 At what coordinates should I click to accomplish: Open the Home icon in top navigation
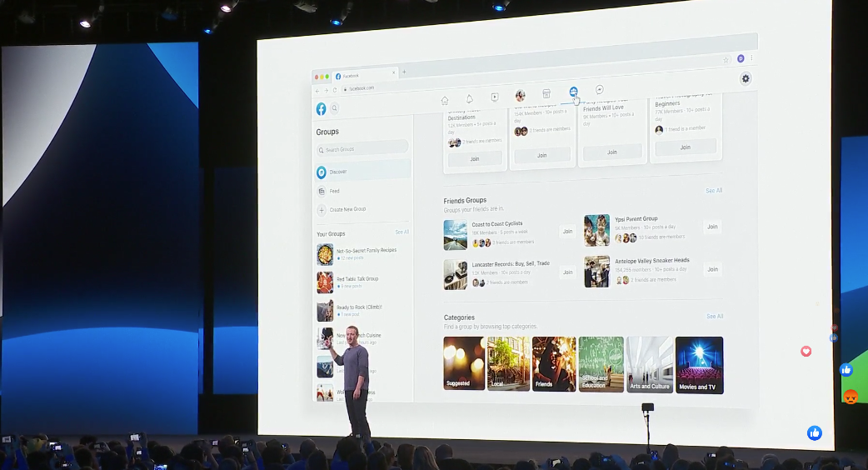tap(445, 99)
